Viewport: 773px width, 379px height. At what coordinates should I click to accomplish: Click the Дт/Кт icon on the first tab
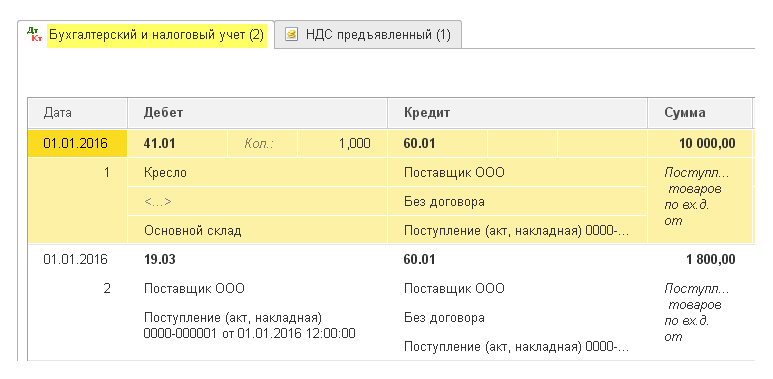34,34
